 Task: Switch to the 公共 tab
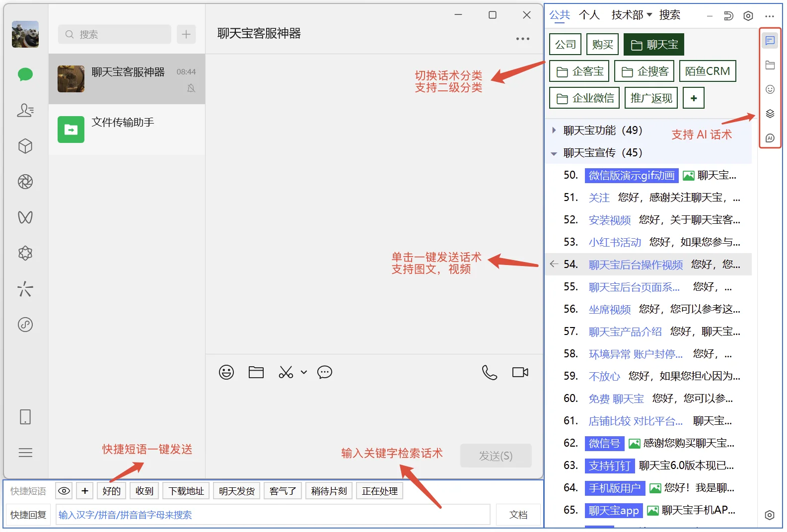coord(560,15)
